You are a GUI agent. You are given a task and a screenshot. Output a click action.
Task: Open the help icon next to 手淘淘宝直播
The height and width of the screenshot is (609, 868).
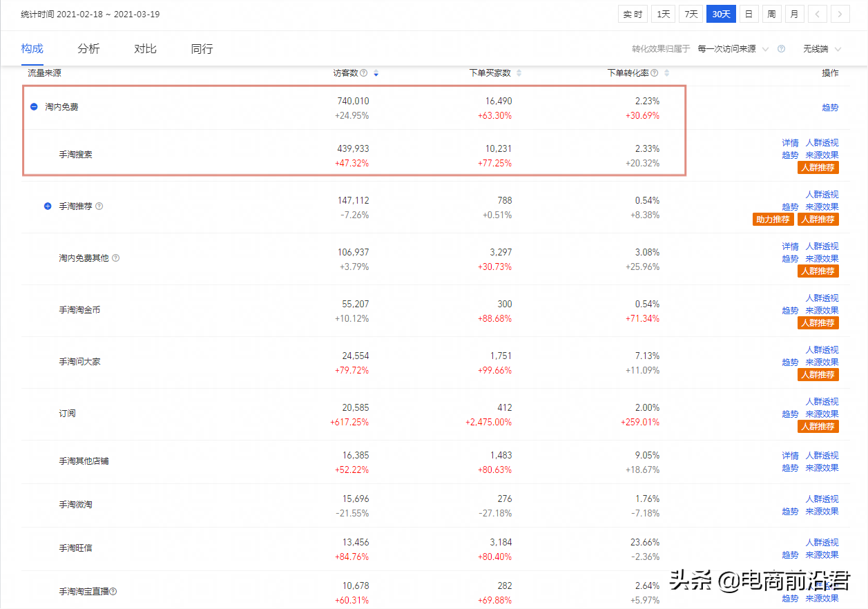(112, 592)
